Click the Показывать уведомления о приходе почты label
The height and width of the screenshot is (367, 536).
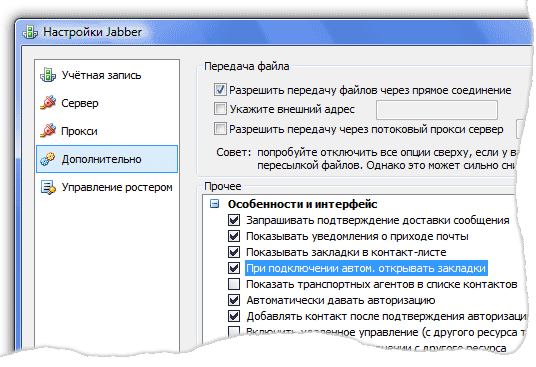click(x=357, y=236)
